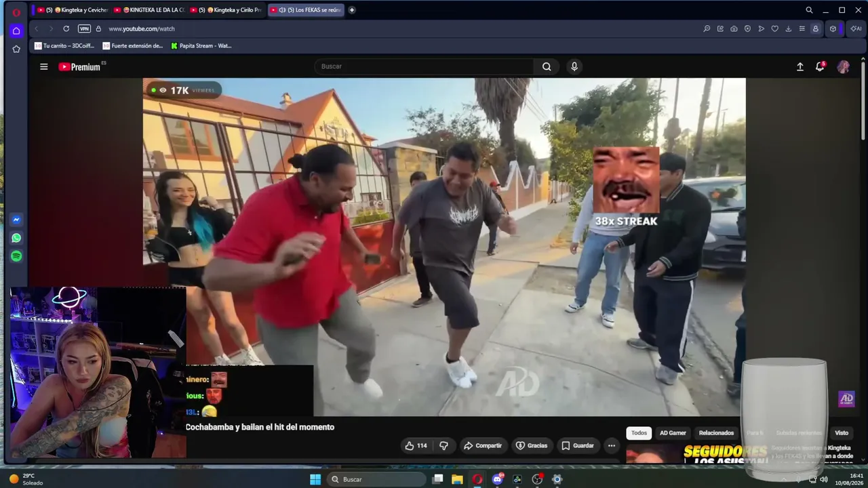The image size is (868, 488).
Task: Go forward to the next page
Action: (50, 28)
